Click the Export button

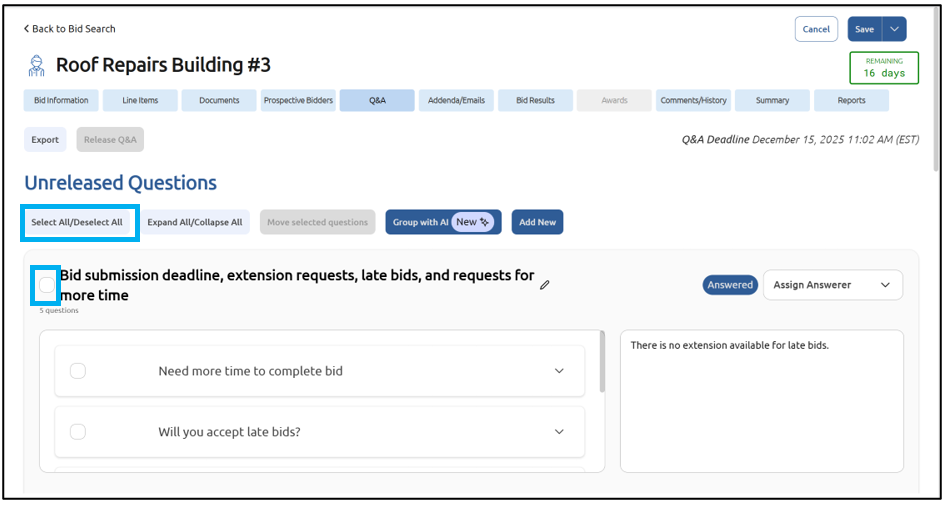tap(45, 140)
